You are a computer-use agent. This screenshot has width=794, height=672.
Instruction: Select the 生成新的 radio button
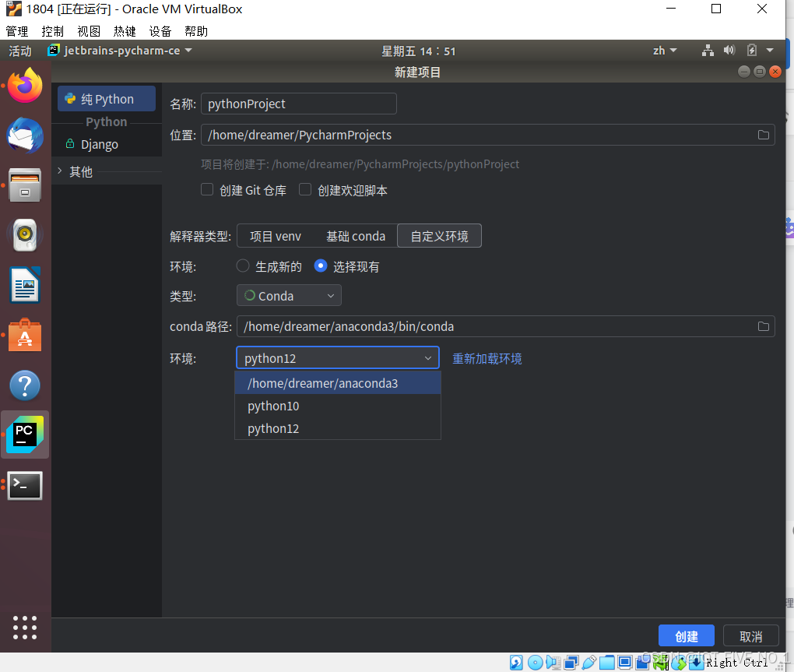(243, 266)
